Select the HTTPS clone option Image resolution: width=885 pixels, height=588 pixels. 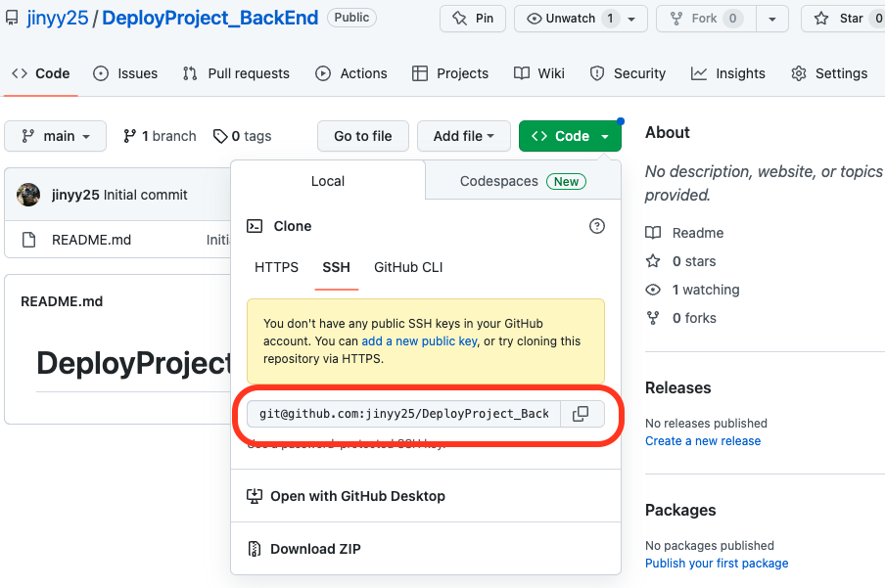tap(276, 267)
